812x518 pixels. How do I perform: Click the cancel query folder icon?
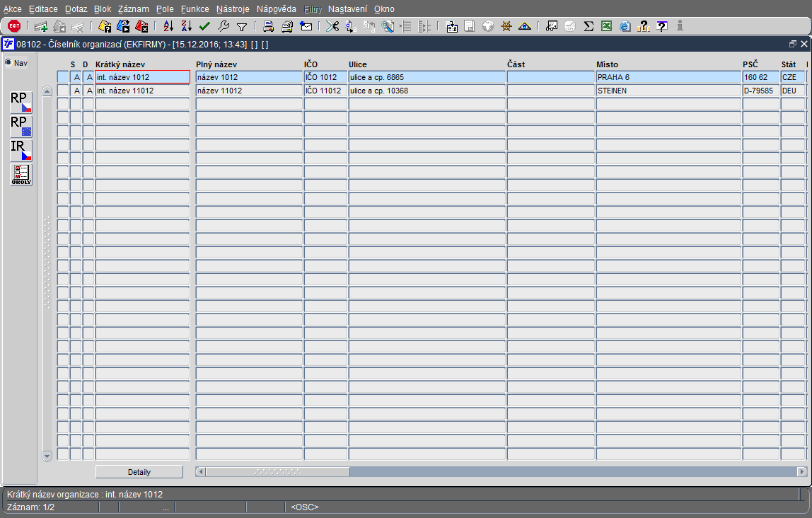click(x=141, y=26)
